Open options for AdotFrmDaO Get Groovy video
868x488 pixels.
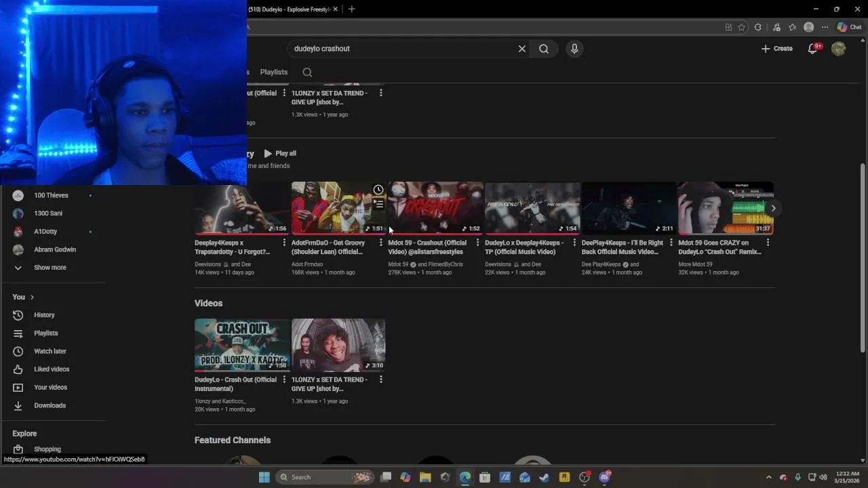(380, 243)
